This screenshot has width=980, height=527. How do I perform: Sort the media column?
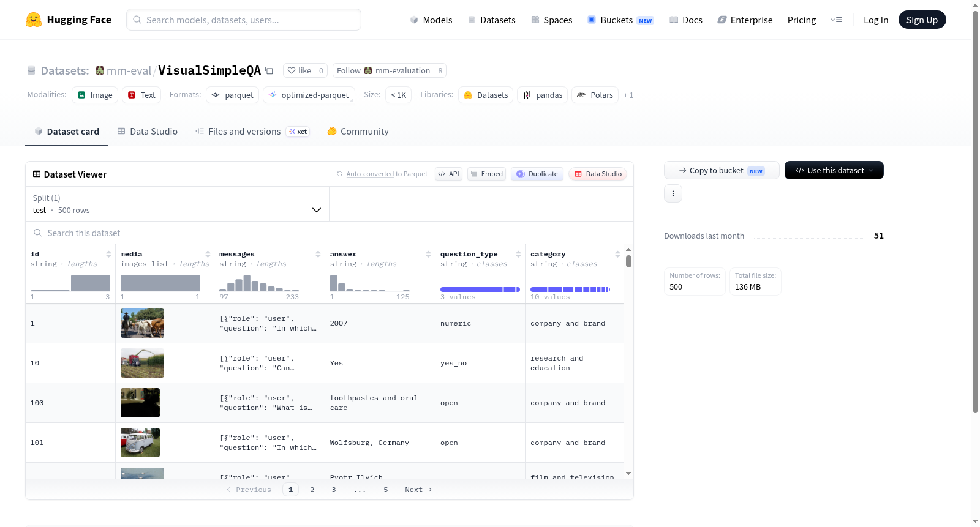(208, 254)
